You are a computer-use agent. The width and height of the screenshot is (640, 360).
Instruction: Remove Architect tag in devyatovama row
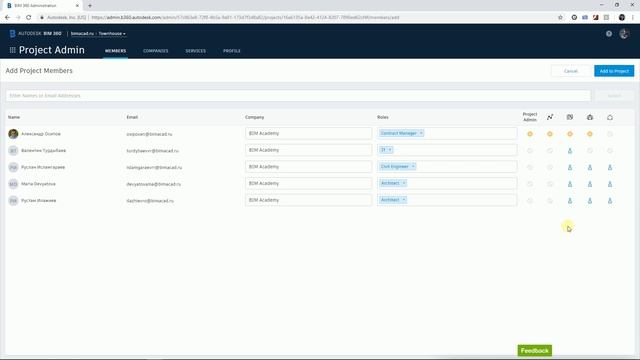(x=404, y=183)
